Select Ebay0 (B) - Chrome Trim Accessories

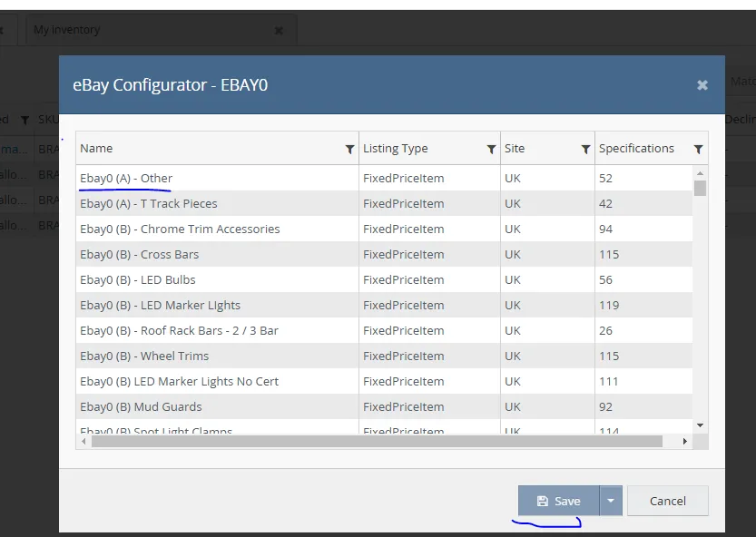click(x=384, y=229)
